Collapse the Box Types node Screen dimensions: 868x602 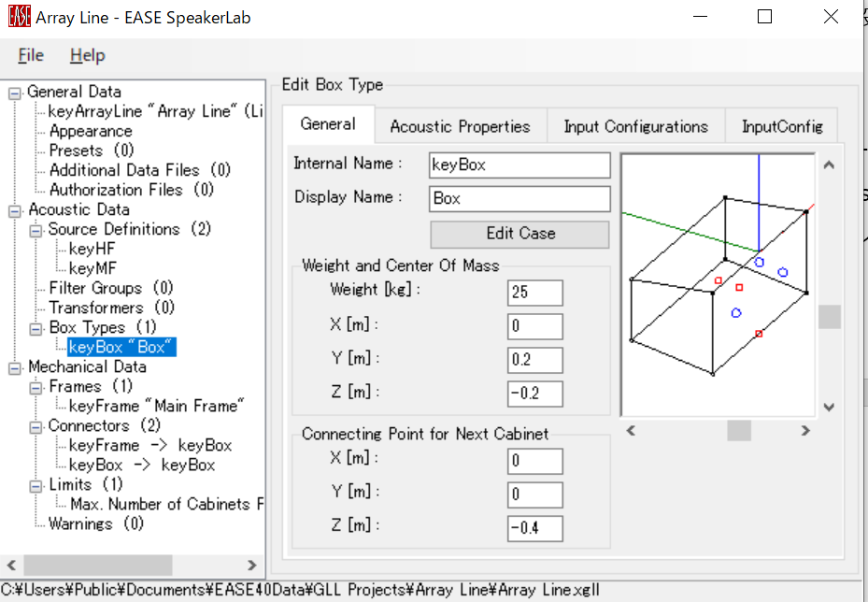click(36, 328)
